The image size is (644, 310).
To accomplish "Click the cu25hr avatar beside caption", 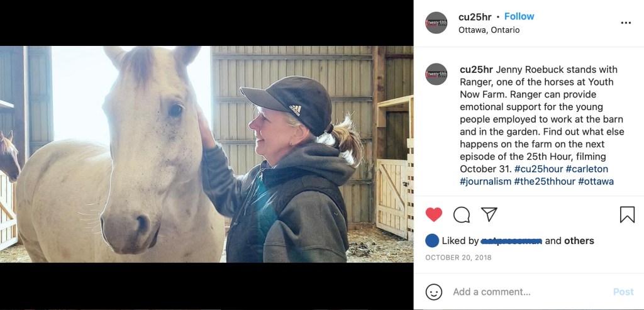I will coord(436,74).
